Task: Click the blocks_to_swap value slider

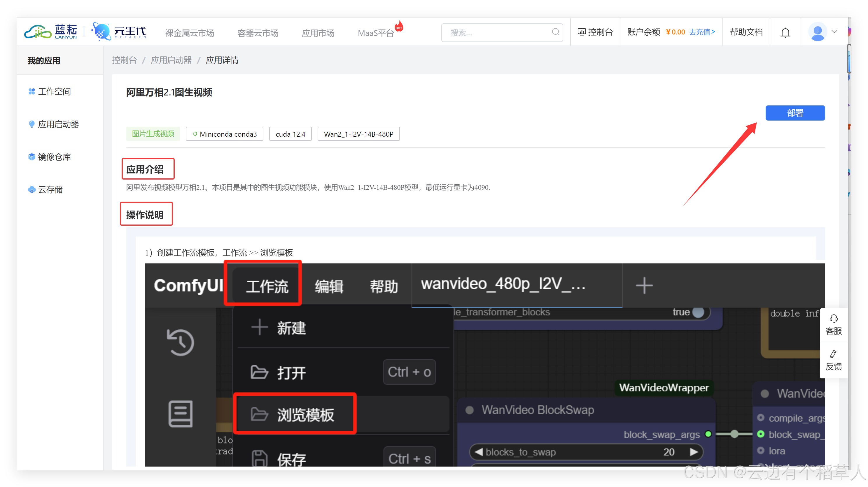Action: coord(586,452)
